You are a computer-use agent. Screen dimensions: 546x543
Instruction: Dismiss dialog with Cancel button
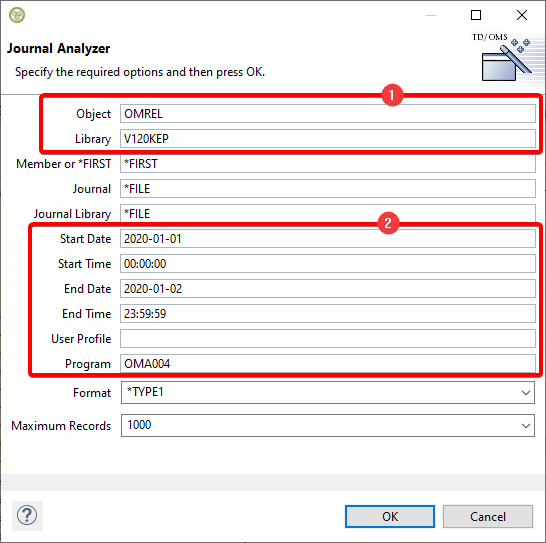[488, 517]
